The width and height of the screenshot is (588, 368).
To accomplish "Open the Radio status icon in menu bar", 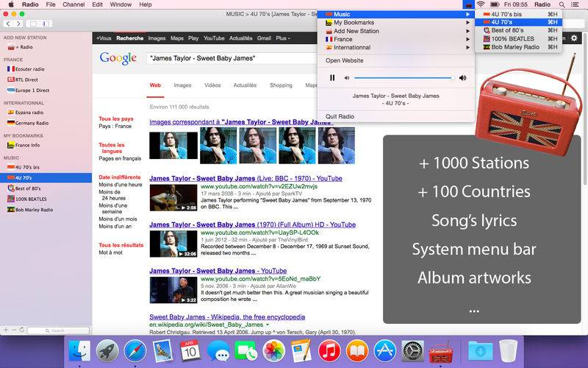I will coord(467,4).
